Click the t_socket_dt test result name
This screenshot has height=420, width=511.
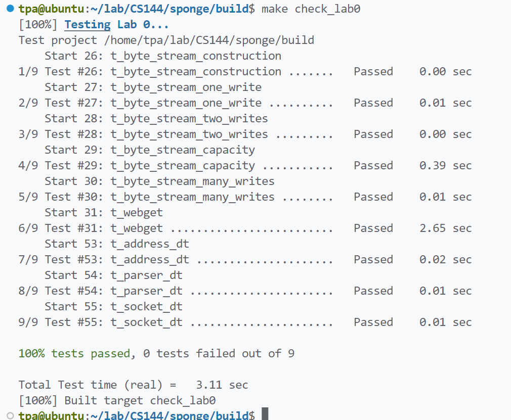146,322
